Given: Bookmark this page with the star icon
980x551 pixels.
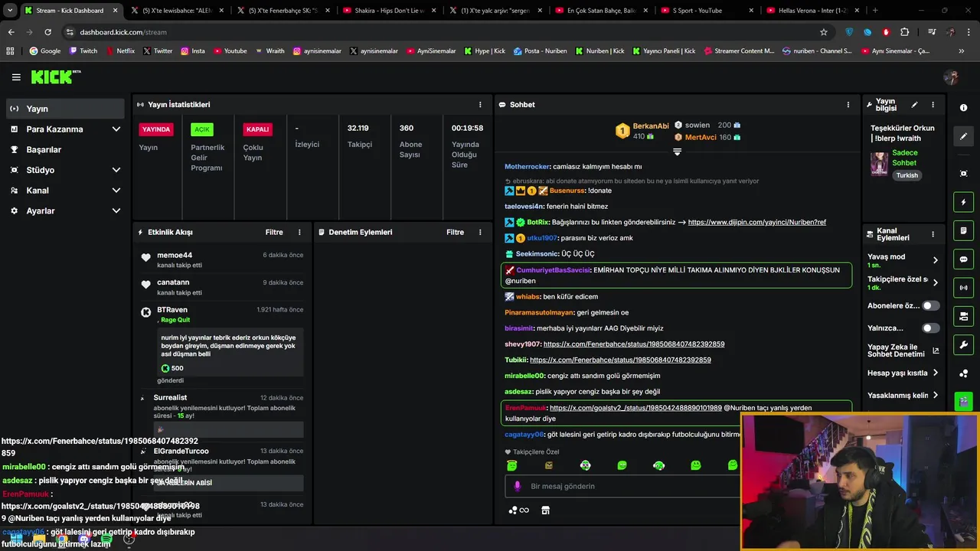Looking at the screenshot, I should [824, 32].
